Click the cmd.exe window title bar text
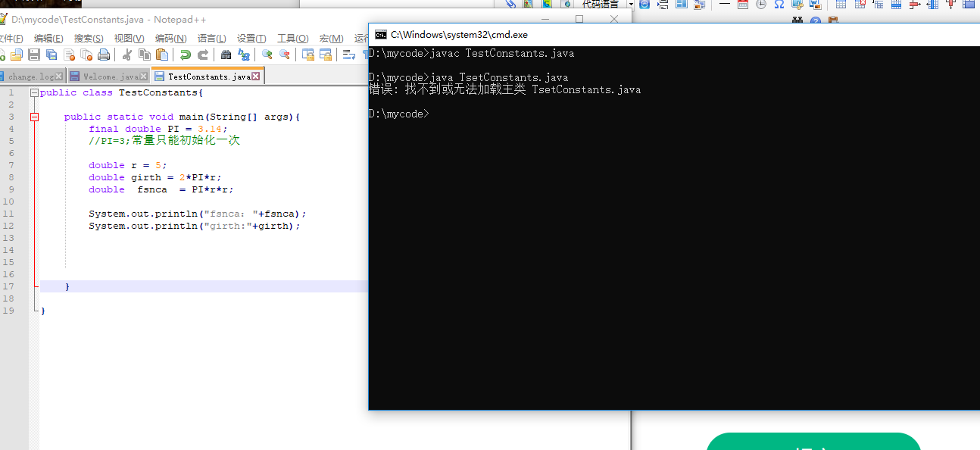 point(459,35)
